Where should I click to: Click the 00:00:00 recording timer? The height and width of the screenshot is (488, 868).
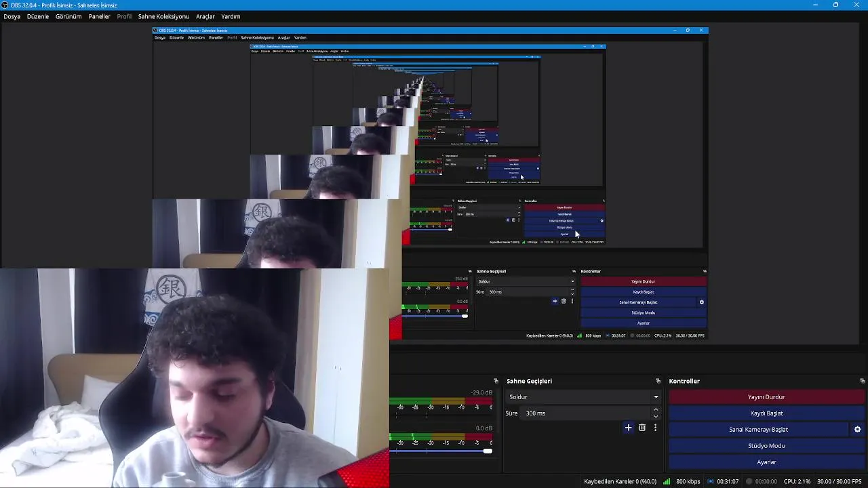(766, 481)
